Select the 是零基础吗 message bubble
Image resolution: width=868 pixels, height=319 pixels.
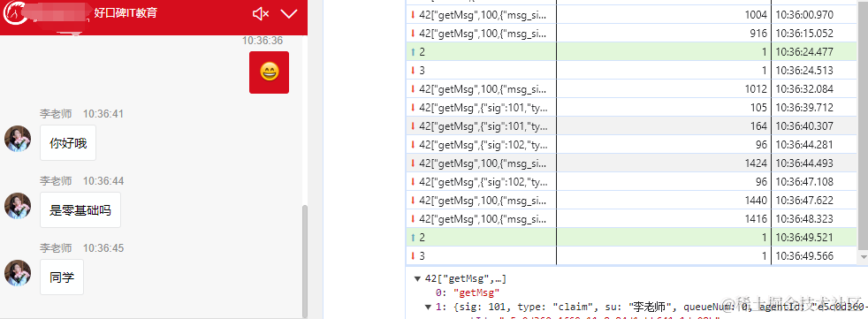pos(80,210)
